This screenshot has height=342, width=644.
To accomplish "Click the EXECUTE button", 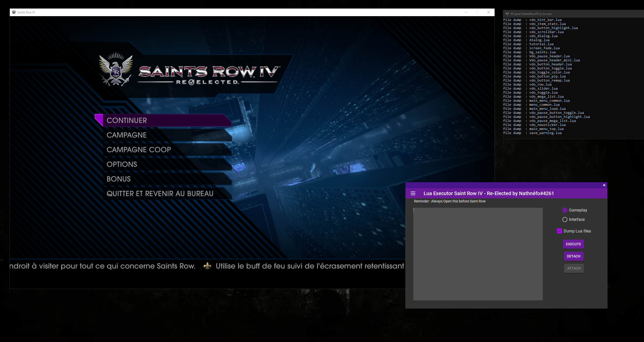I will pos(574,244).
